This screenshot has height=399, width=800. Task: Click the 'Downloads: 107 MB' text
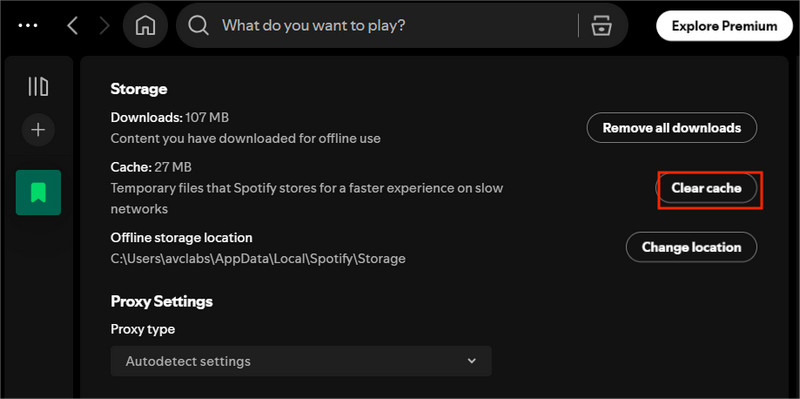[170, 117]
